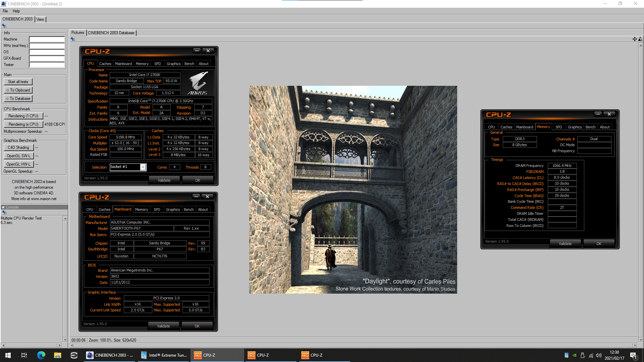Launch Microsoft Edge from taskbar
This screenshot has height=362, width=644.
41,355
